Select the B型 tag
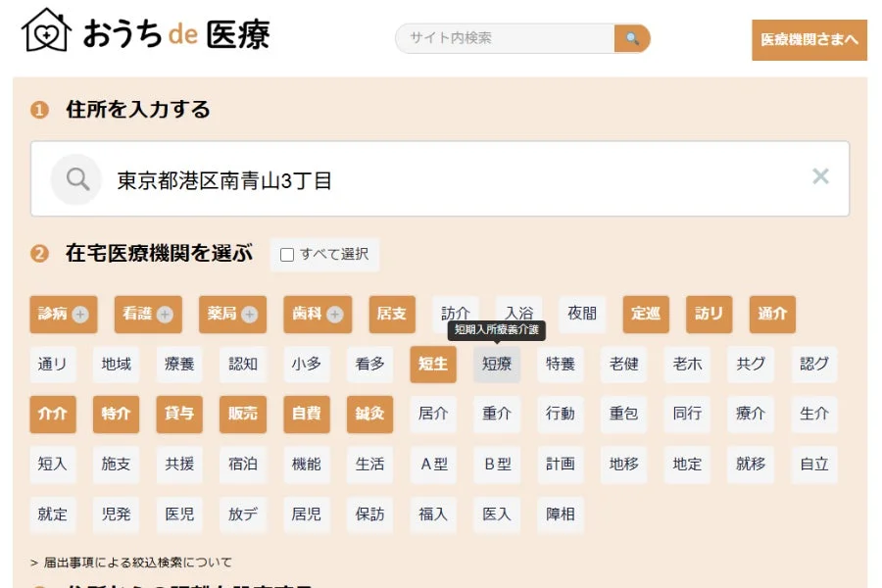 [497, 465]
